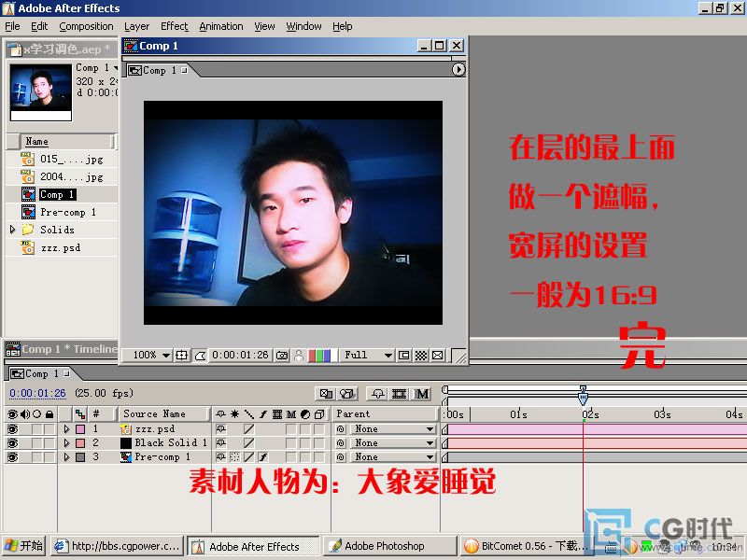Open the Comp 1 window options arrow button
This screenshot has height=560, width=747.
[458, 70]
